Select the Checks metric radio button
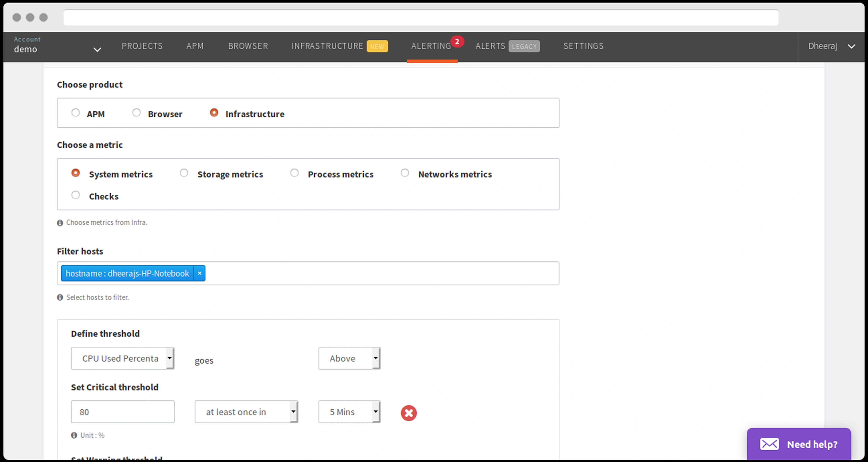This screenshot has width=868, height=462. click(75, 195)
